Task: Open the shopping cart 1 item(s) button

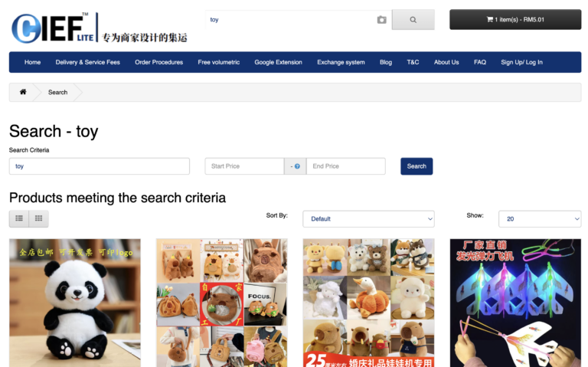Action: (x=515, y=19)
